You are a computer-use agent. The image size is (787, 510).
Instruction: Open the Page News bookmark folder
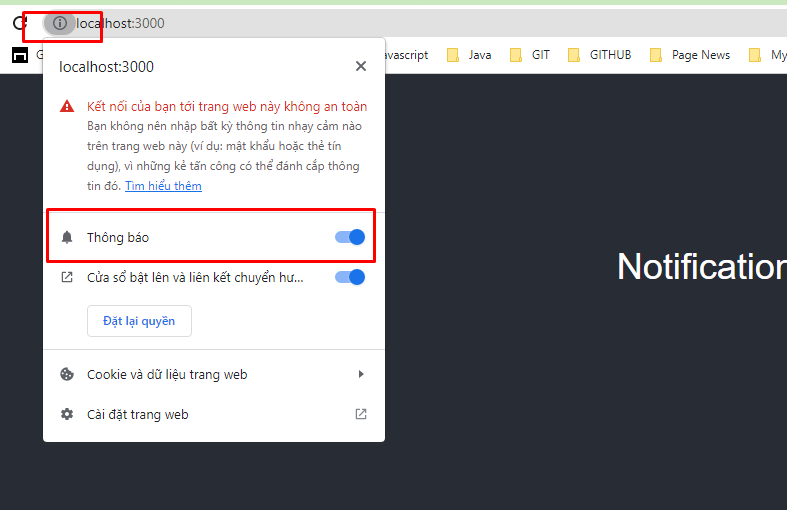click(690, 55)
